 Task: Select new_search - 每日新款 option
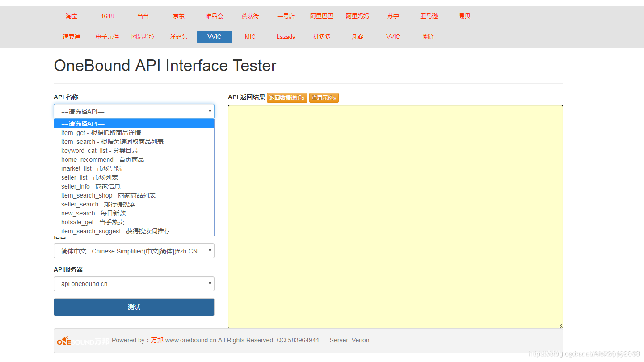point(134,213)
